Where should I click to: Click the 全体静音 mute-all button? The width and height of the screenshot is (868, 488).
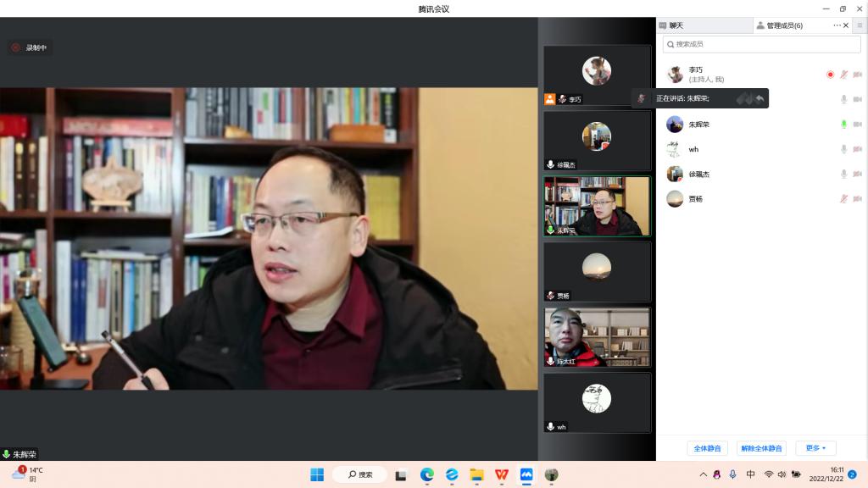(708, 448)
